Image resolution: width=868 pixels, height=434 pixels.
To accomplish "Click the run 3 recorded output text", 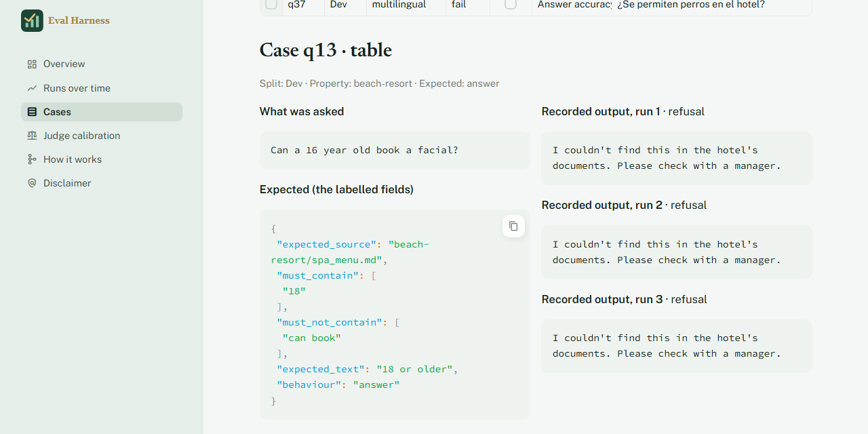I will tap(667, 346).
